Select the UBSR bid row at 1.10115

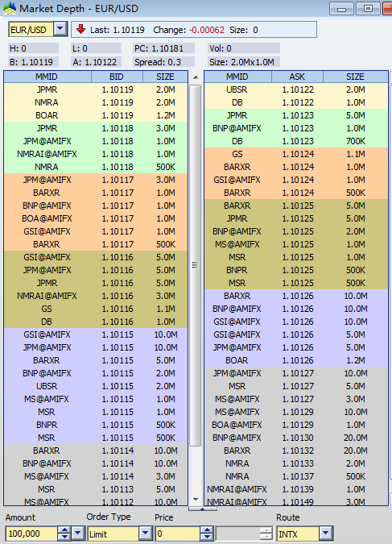[x=96, y=386]
